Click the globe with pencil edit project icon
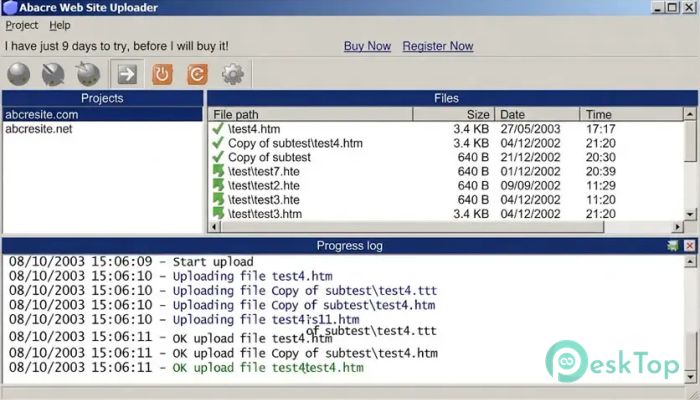 (53, 74)
